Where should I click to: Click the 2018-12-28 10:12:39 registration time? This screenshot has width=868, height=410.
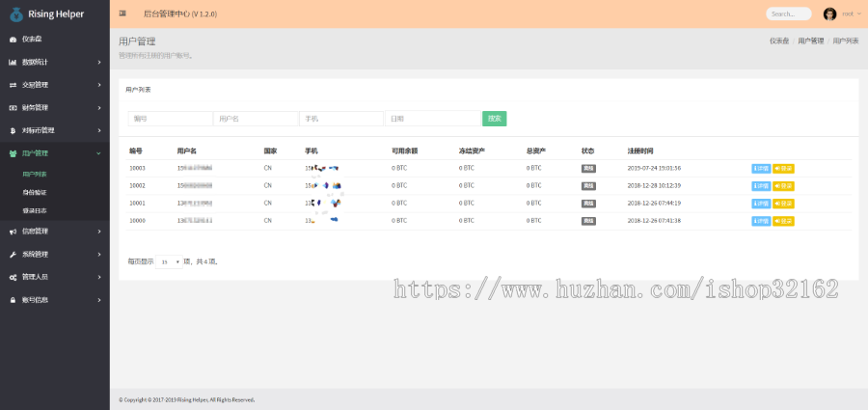pos(654,185)
